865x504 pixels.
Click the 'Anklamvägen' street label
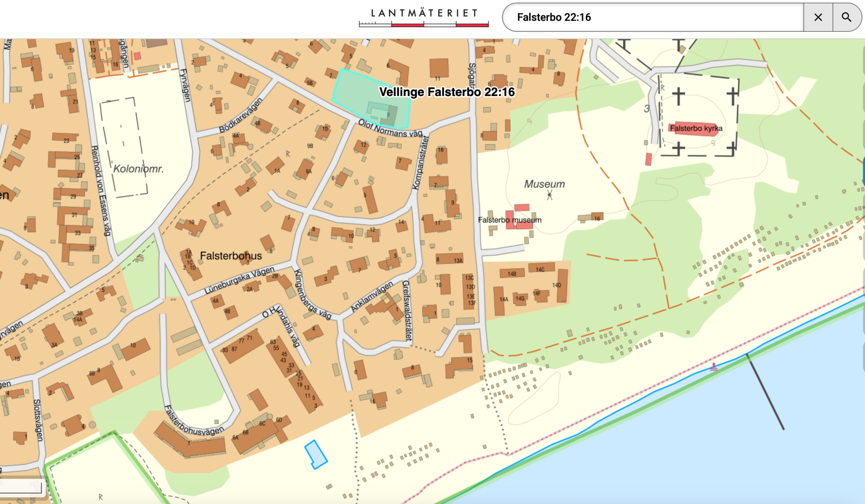point(372,297)
